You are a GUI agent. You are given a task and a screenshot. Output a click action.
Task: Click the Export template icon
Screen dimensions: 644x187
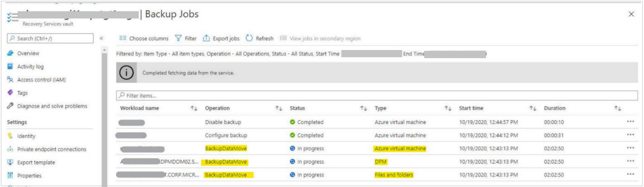coord(10,162)
